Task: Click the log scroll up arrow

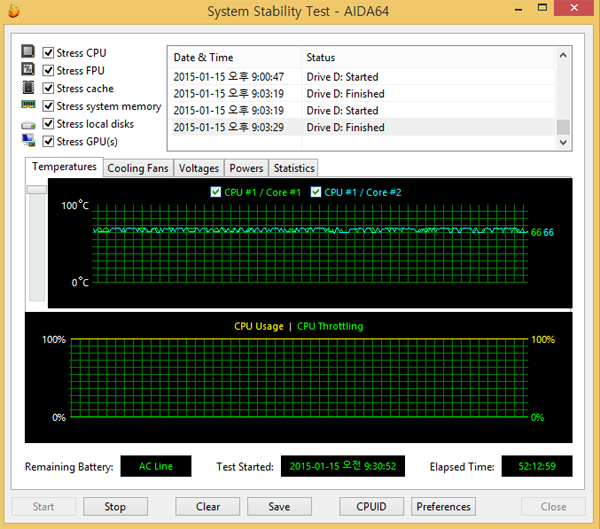Action: (x=563, y=56)
